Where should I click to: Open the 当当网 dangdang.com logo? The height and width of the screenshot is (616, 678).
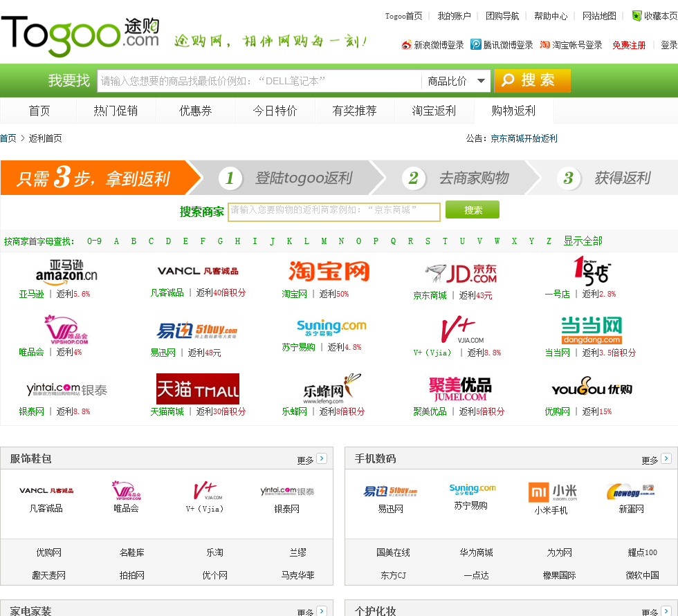(x=592, y=330)
